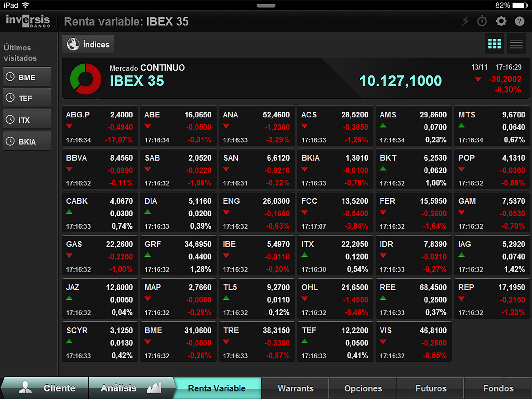
Task: Switch to the Fondos tab
Action: click(498, 388)
